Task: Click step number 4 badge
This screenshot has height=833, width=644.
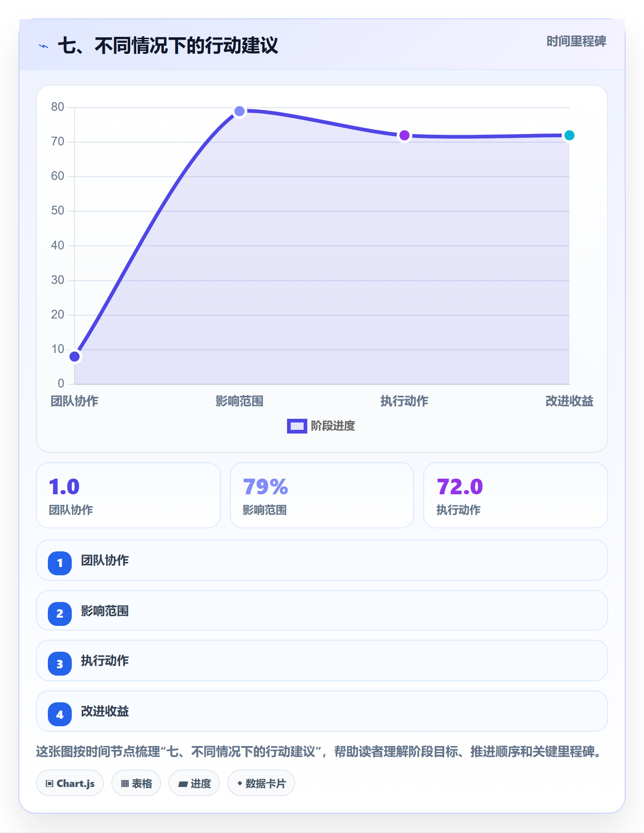Action: point(60,714)
